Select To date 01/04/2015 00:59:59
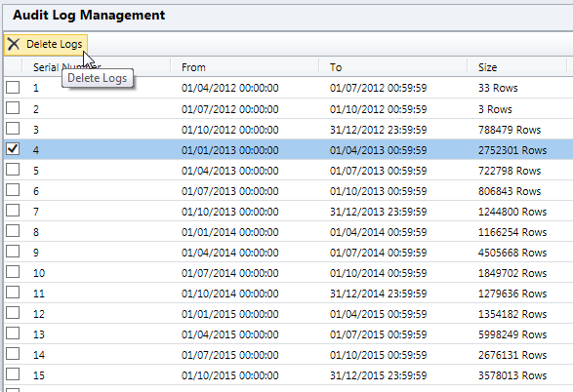The width and height of the screenshot is (573, 392). 378,314
